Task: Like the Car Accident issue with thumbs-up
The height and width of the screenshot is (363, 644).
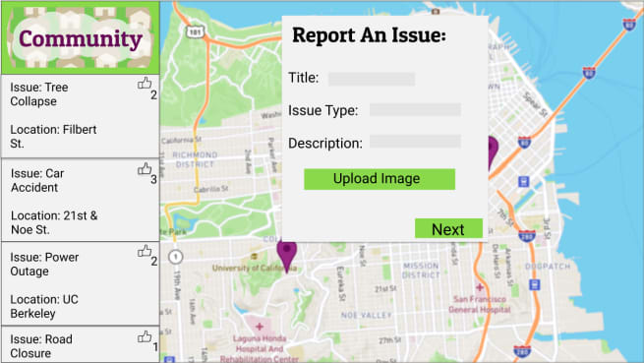Action: click(x=145, y=168)
